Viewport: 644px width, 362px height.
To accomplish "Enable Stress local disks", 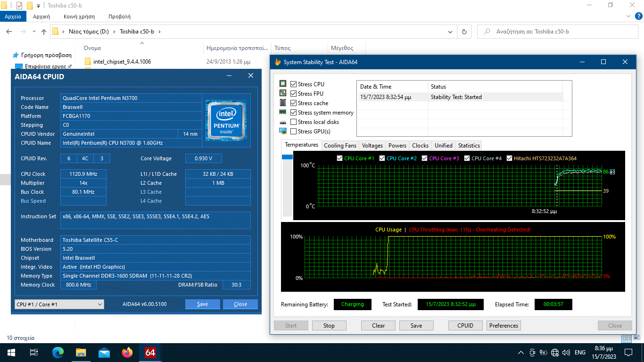I will point(294,122).
